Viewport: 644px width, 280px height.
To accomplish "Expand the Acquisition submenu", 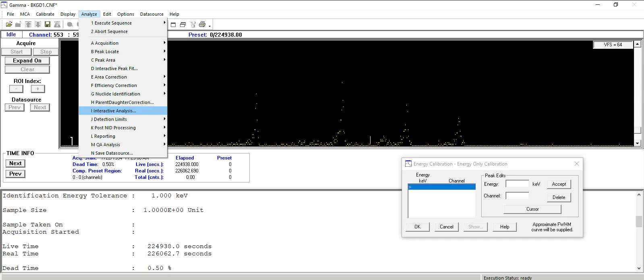I will pyautogui.click(x=123, y=43).
